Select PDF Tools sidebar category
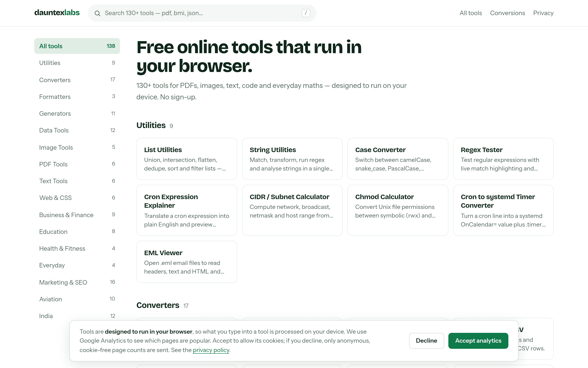The height and width of the screenshot is (368, 588). coord(77,164)
